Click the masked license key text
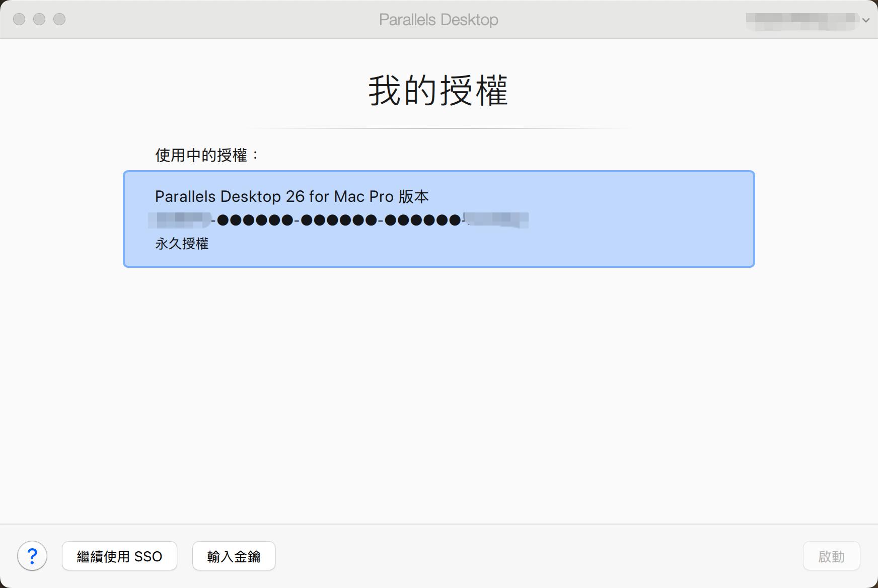The height and width of the screenshot is (588, 878). point(338,220)
